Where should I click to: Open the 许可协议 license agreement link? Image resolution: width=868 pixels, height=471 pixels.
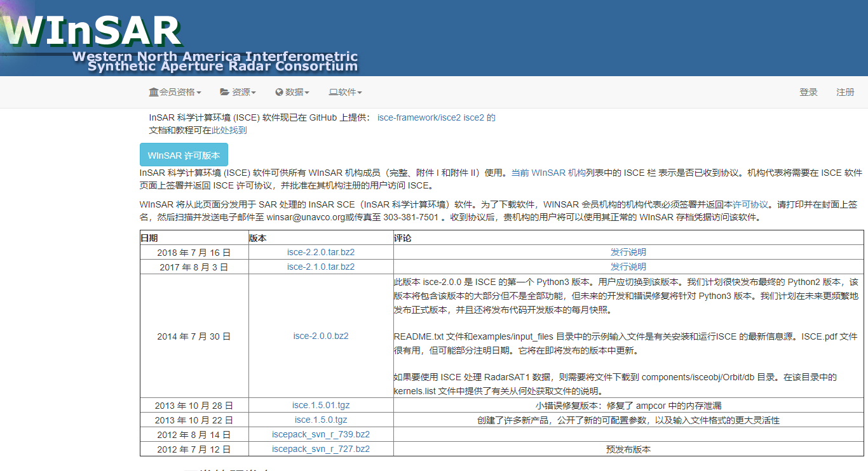[750, 204]
